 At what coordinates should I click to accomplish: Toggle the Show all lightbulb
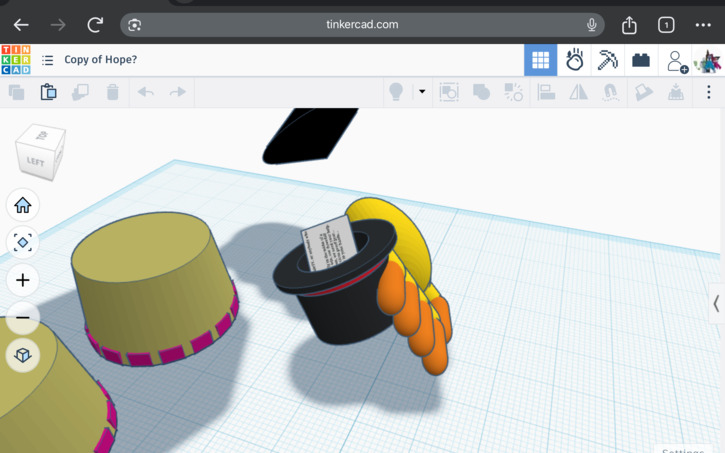[x=396, y=92]
